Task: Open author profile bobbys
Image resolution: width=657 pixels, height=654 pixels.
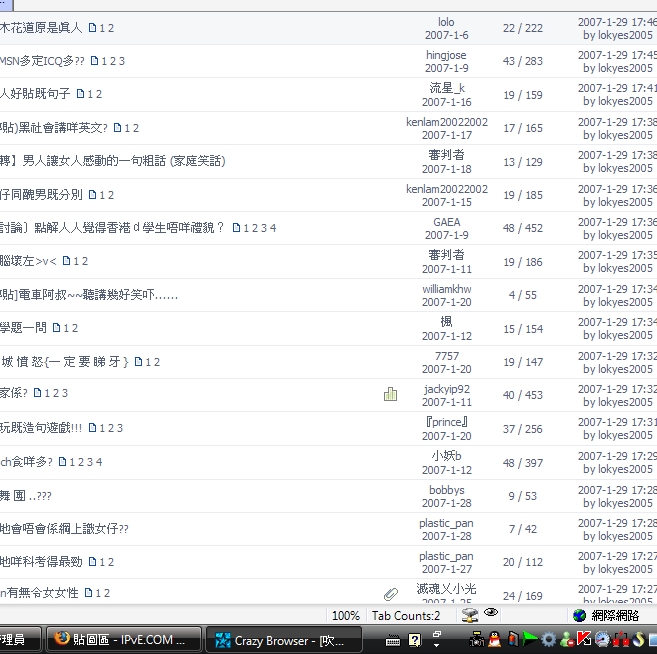Action: pos(447,490)
